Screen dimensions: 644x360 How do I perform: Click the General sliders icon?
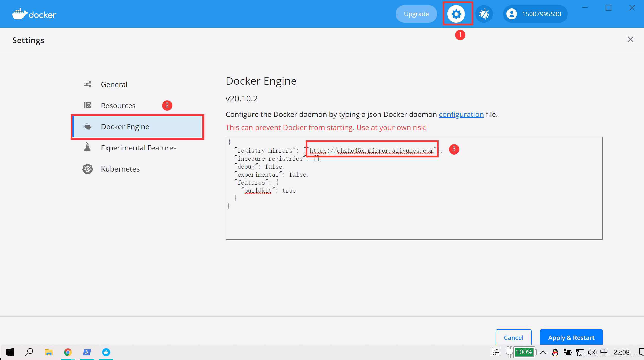pyautogui.click(x=88, y=84)
